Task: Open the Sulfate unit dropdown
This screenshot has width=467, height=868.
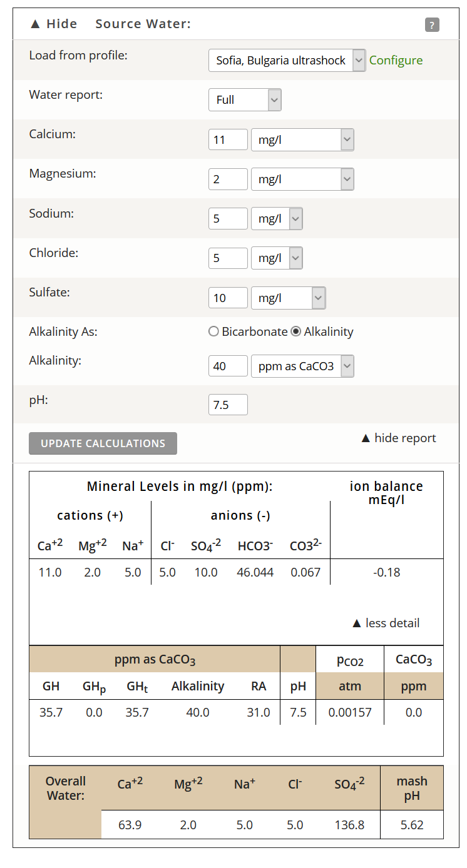Action: pos(288,298)
